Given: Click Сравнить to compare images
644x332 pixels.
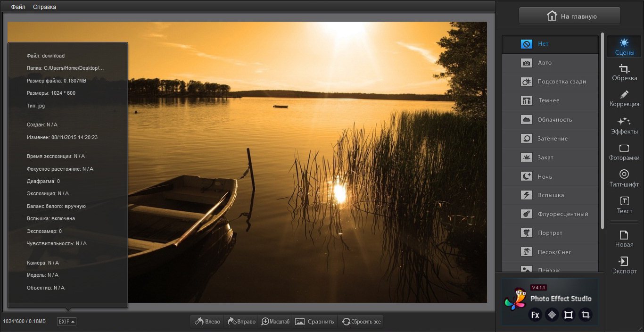Looking at the screenshot, I should click(x=314, y=322).
